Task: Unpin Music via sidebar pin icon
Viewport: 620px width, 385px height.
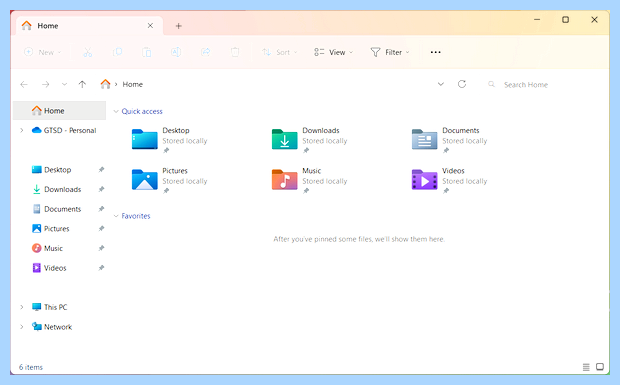Action: (101, 248)
